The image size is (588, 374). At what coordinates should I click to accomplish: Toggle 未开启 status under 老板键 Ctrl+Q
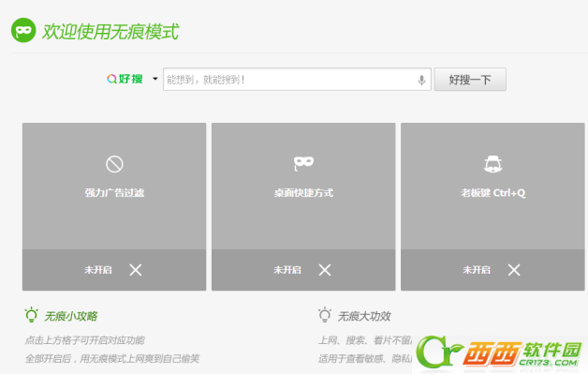pos(477,270)
